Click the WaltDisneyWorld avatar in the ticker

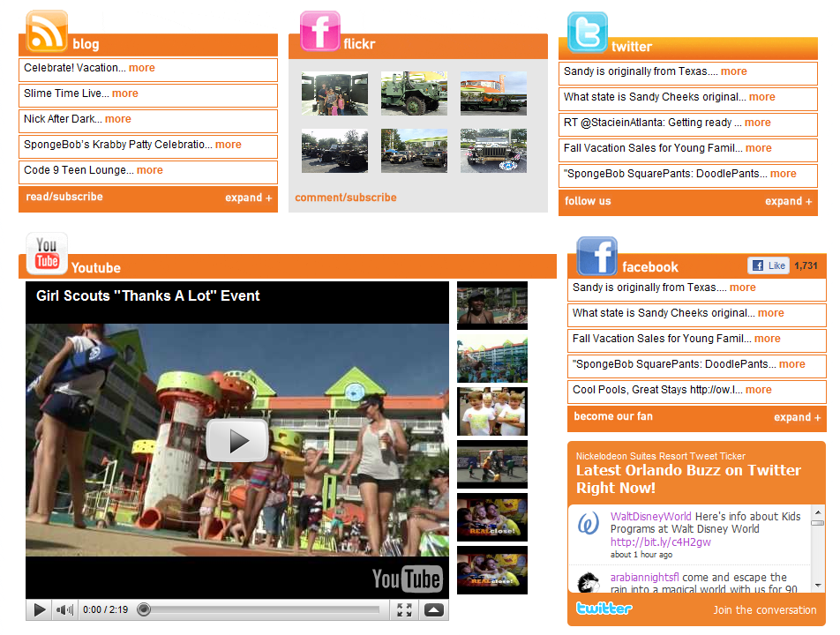click(x=589, y=523)
